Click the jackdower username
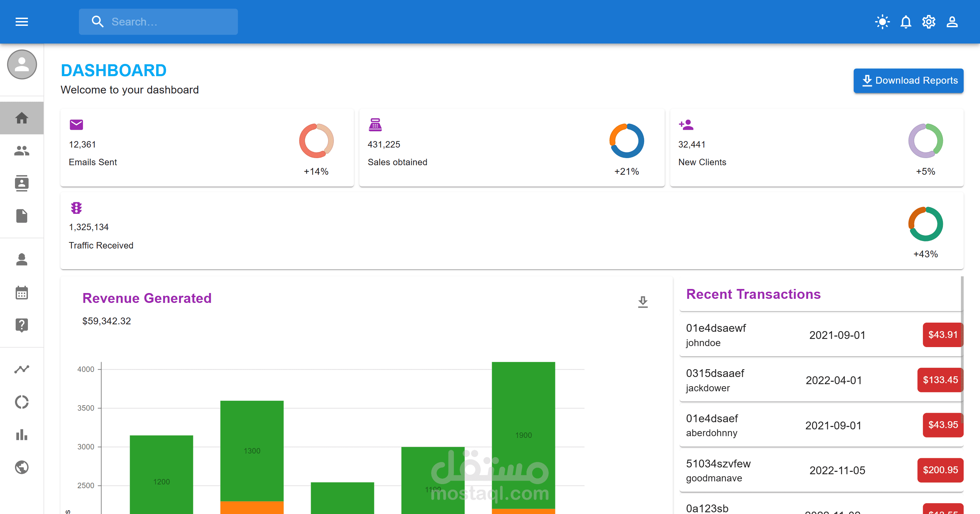This screenshot has height=514, width=980. point(708,388)
